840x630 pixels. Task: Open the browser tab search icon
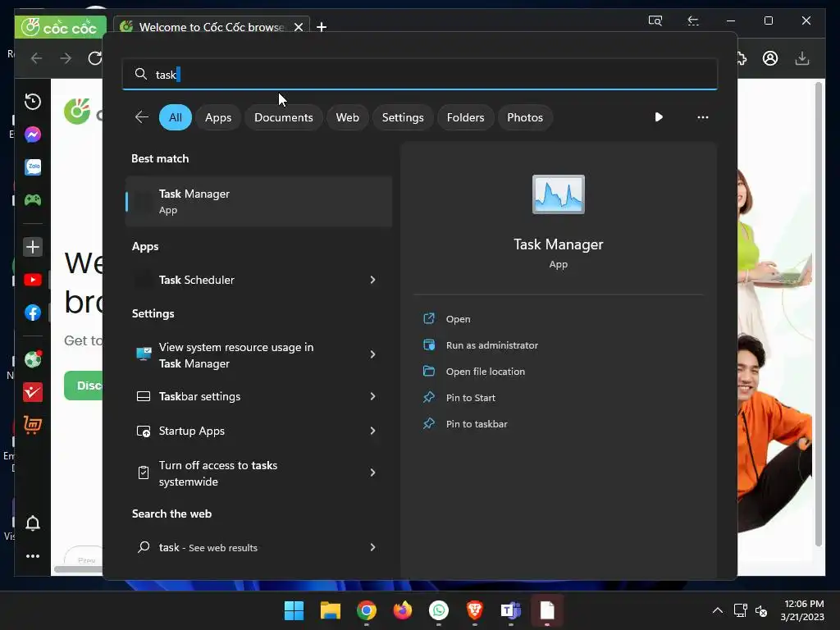tap(655, 21)
